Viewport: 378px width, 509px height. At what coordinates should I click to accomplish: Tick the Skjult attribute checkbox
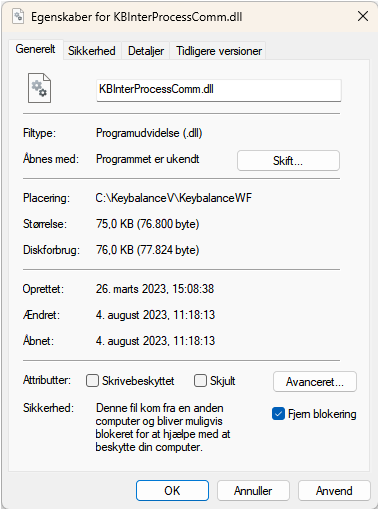pos(200,380)
